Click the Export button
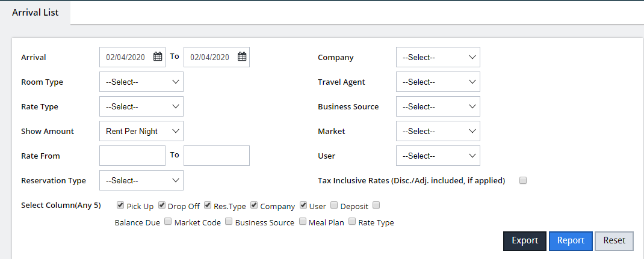644x259 pixels. coord(524,240)
